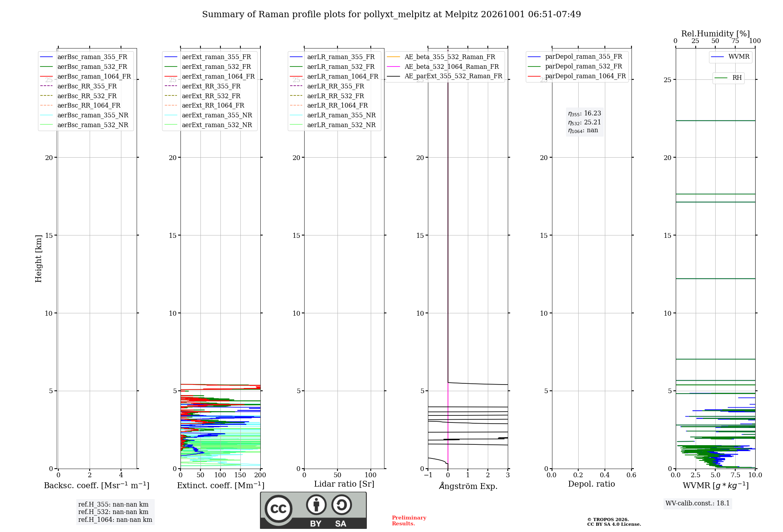Click the aerExt_raman_355_NR legend entry
The width and height of the screenshot is (783, 532).
[208, 115]
